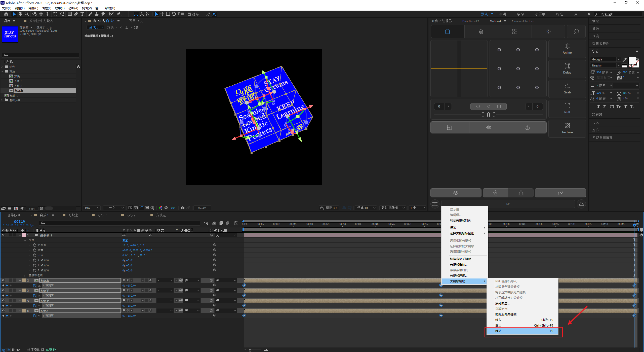Hide the 方块右 layer eye
Image resolution: width=644 pixels, height=352 pixels.
[3, 280]
